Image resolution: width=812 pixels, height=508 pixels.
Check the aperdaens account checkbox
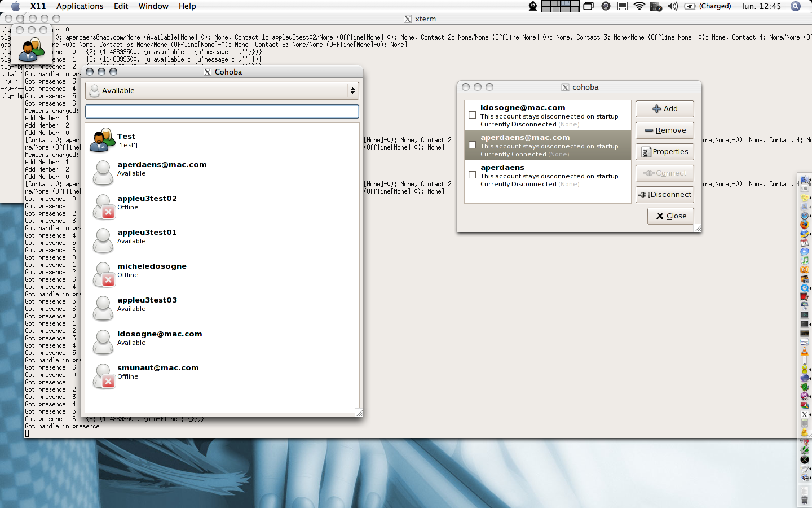tap(473, 175)
